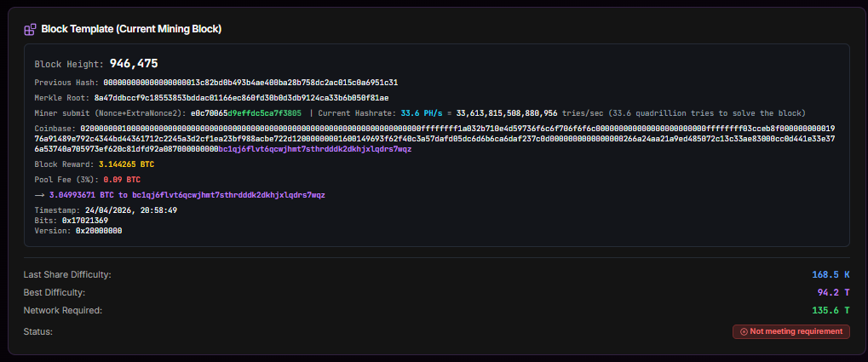Click the Block Template header icon
This screenshot has width=868, height=362.
[30, 29]
